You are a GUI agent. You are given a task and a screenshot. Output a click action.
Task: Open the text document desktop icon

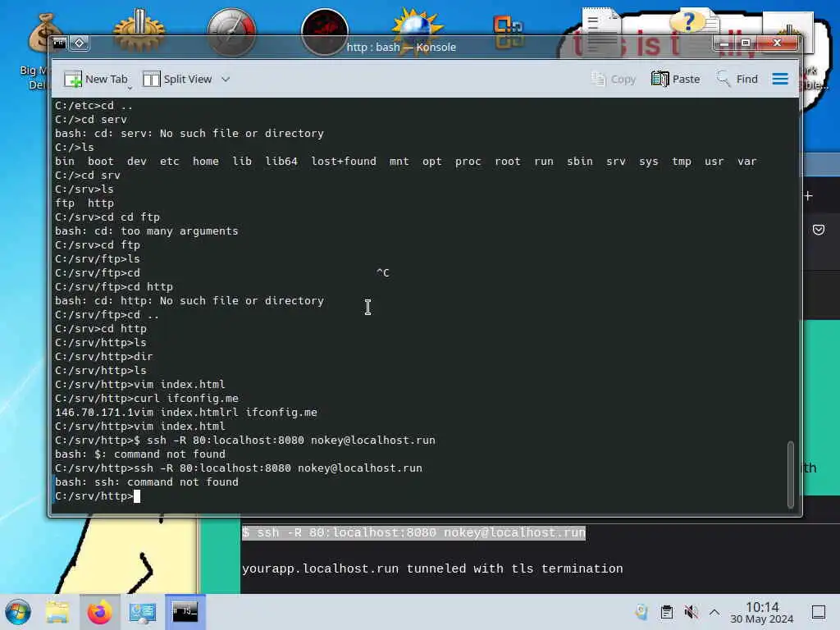pyautogui.click(x=601, y=30)
